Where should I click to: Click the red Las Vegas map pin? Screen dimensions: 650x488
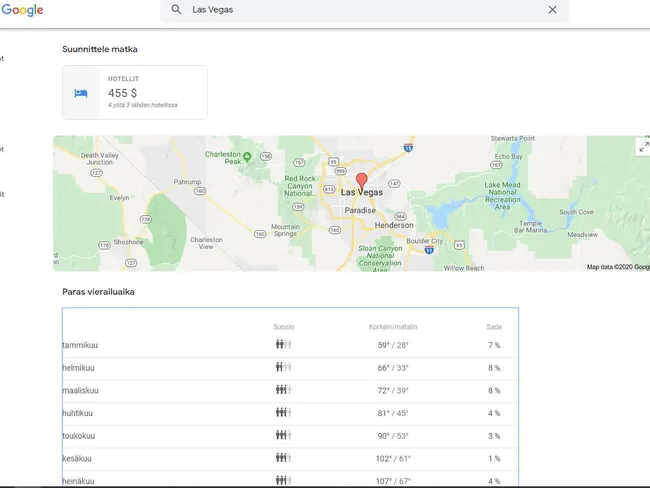362,182
